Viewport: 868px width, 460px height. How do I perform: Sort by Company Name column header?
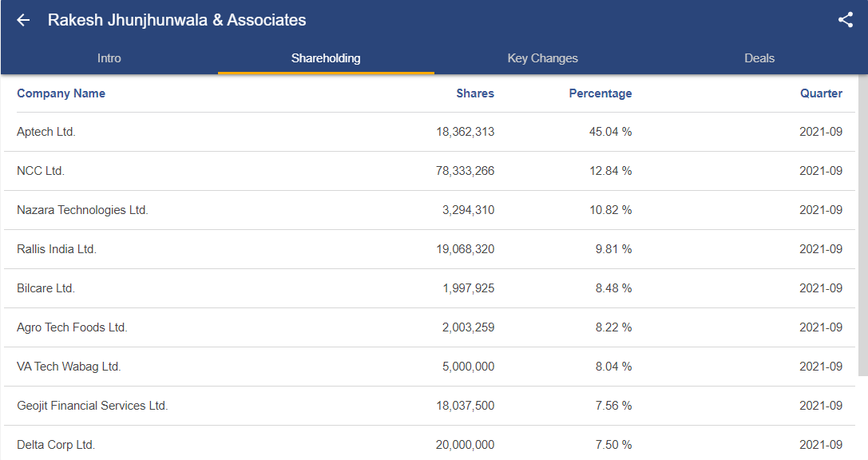click(x=61, y=93)
